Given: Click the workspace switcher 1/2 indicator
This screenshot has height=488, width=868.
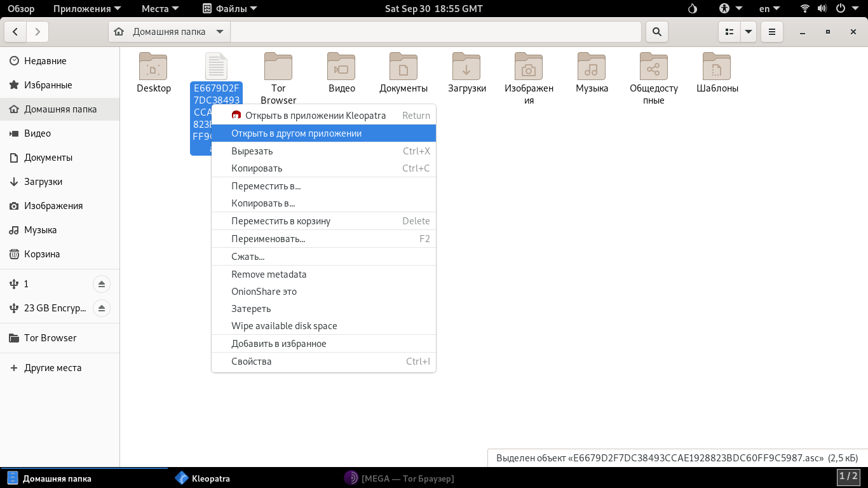Looking at the screenshot, I should coord(848,477).
